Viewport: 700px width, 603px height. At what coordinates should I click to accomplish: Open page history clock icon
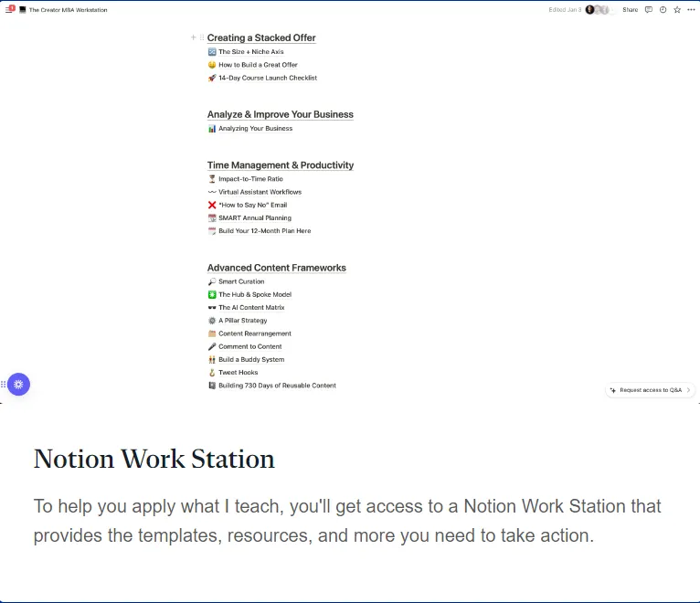coord(663,10)
